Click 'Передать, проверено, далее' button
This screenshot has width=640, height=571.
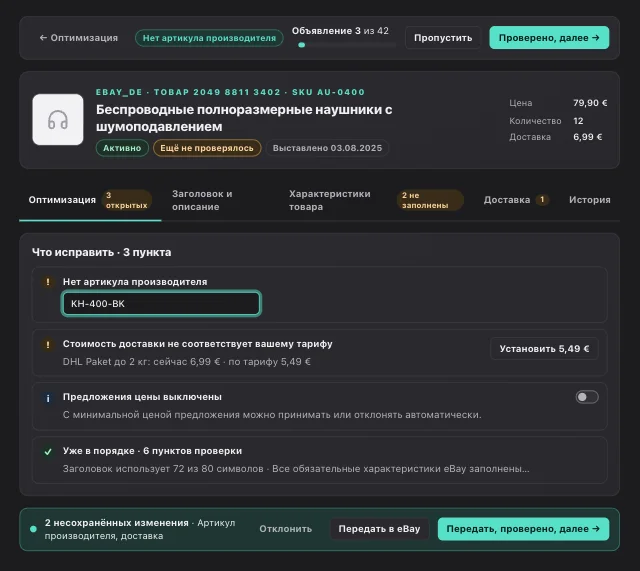pos(523,529)
